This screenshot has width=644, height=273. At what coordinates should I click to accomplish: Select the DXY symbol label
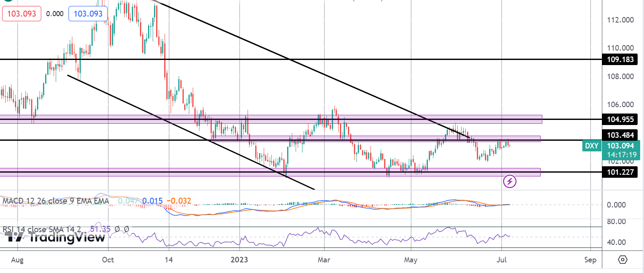click(x=591, y=146)
